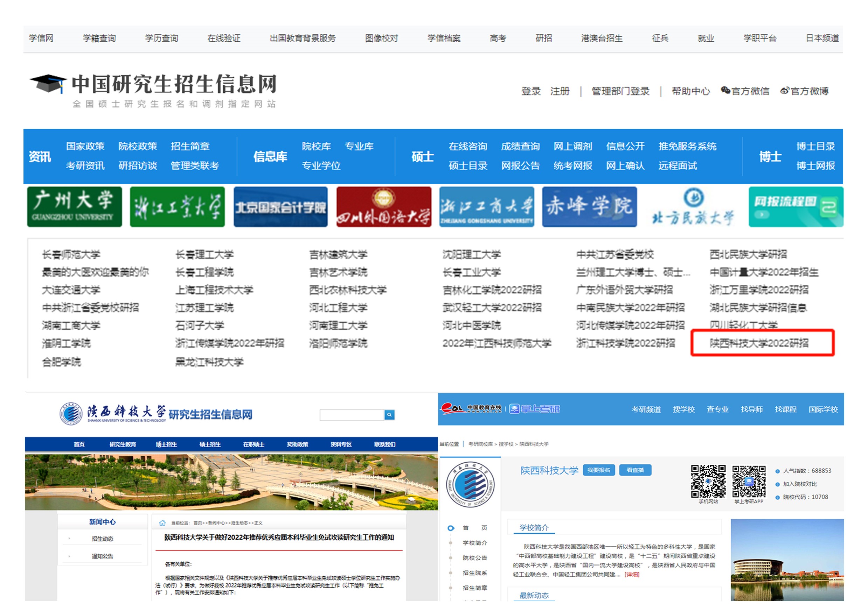Click the home icon in breadcrumb
The height and width of the screenshot is (604, 868).
(x=162, y=523)
